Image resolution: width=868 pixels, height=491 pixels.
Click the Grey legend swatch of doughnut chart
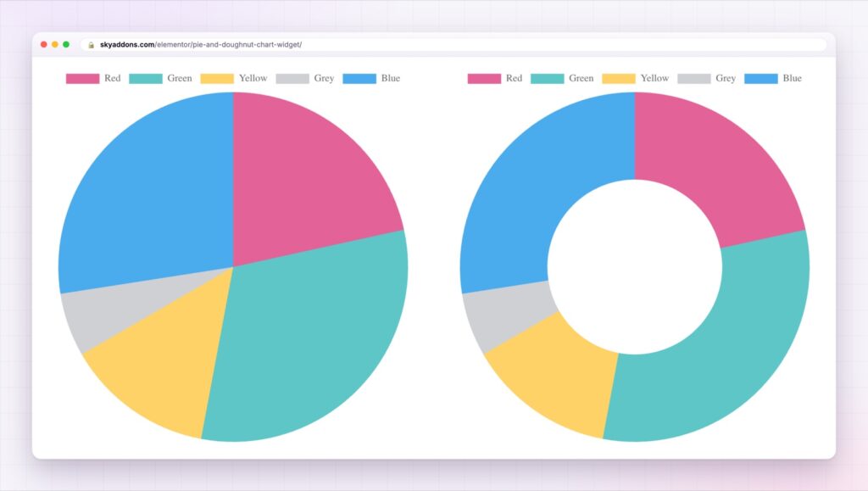694,79
